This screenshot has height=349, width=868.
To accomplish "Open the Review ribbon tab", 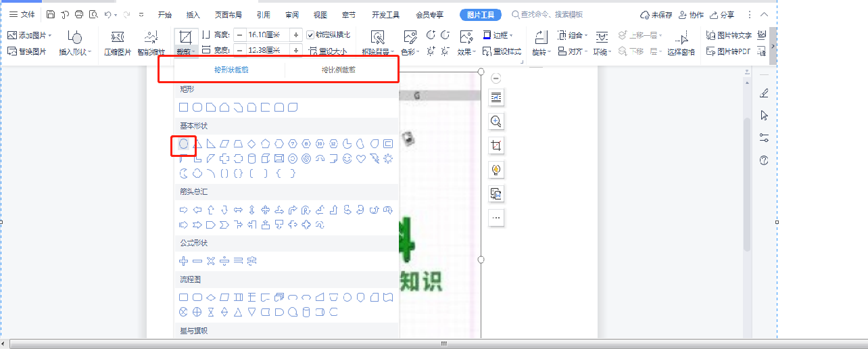I will (292, 14).
